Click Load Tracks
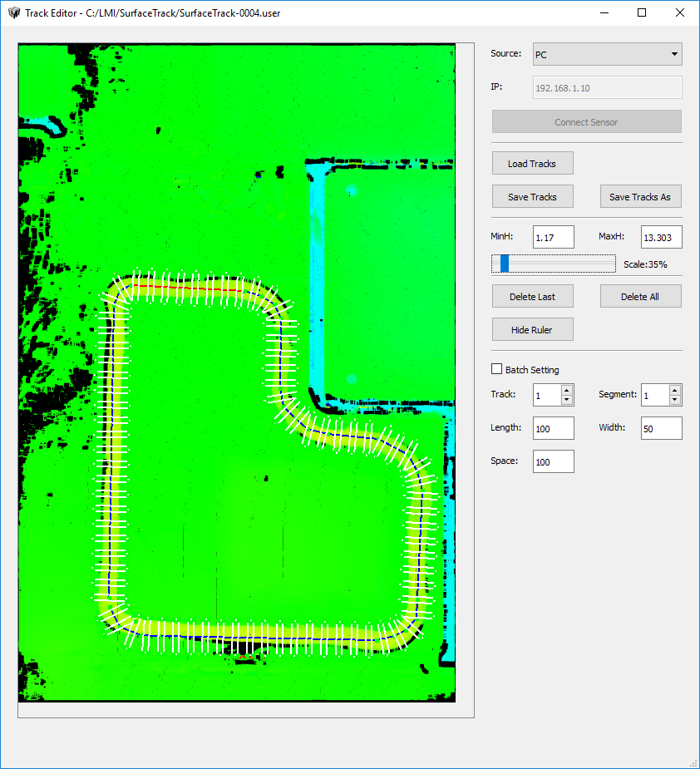700x769 pixels. click(532, 163)
